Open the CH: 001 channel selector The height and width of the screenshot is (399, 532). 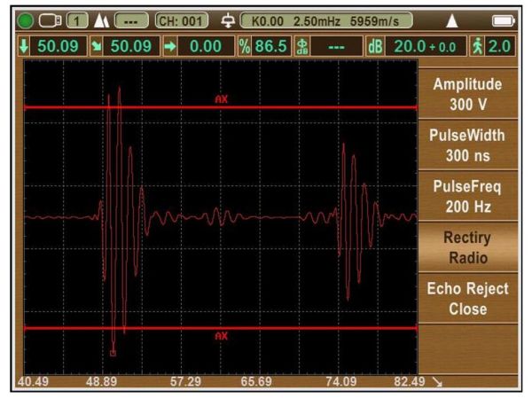[x=181, y=21]
